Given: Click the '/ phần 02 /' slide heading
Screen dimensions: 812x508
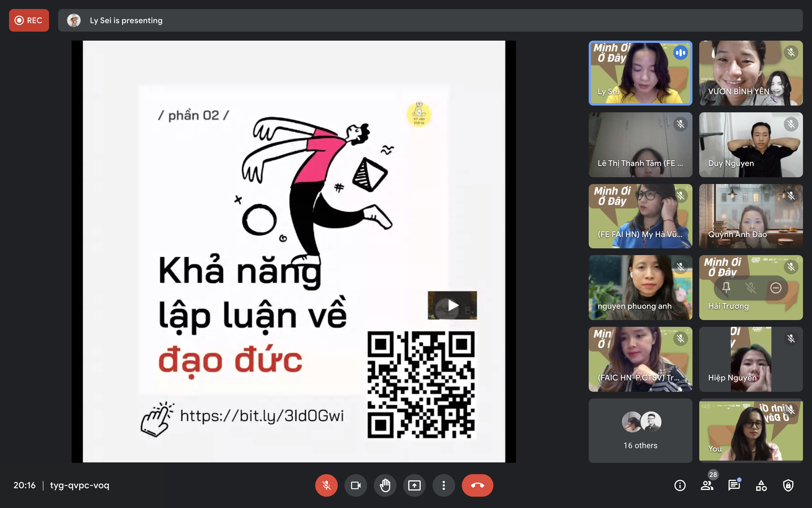Looking at the screenshot, I should pyautogui.click(x=194, y=115).
